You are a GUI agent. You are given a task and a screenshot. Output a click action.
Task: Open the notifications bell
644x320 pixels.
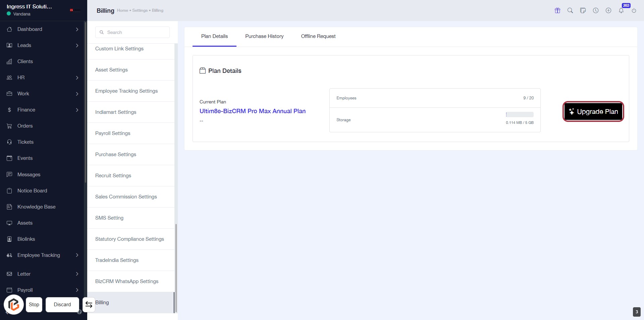coord(621,10)
